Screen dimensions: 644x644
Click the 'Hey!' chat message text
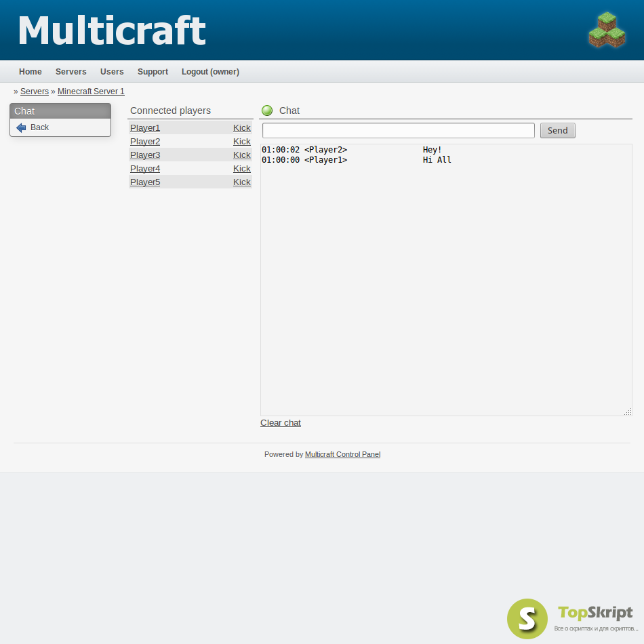[432, 150]
